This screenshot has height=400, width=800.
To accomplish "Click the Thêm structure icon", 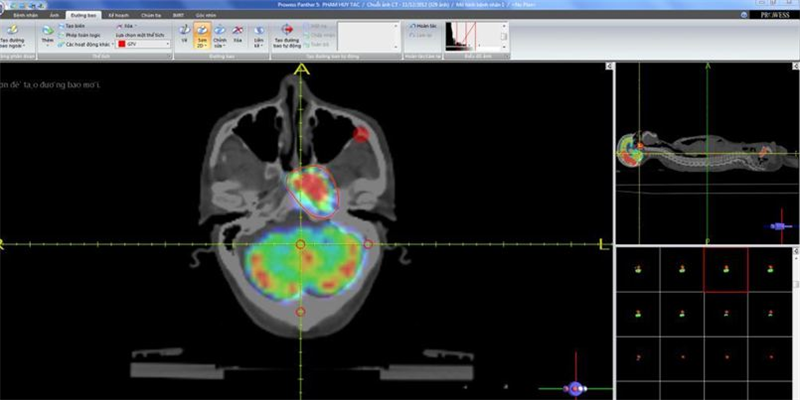I will [47, 34].
